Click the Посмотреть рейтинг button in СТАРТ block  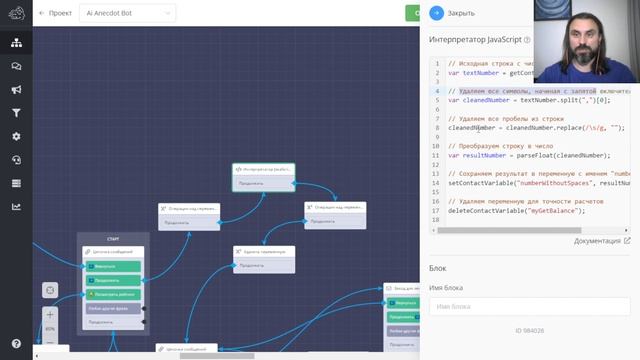click(113, 294)
